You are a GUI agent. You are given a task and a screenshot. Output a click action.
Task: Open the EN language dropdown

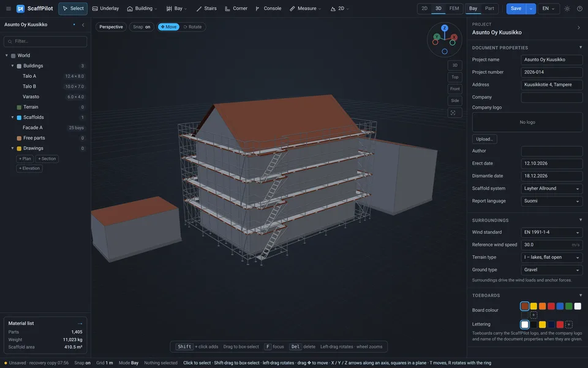(548, 8)
